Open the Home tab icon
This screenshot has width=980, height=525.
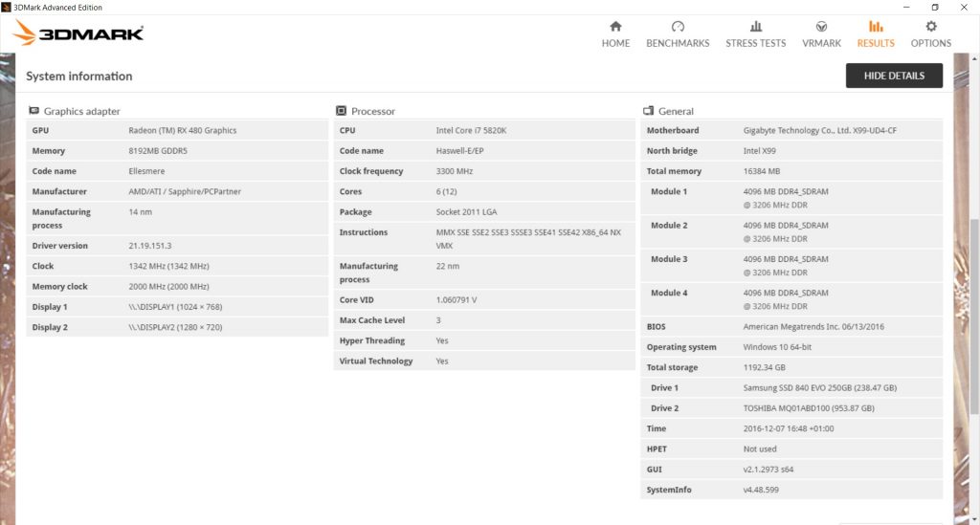point(615,26)
